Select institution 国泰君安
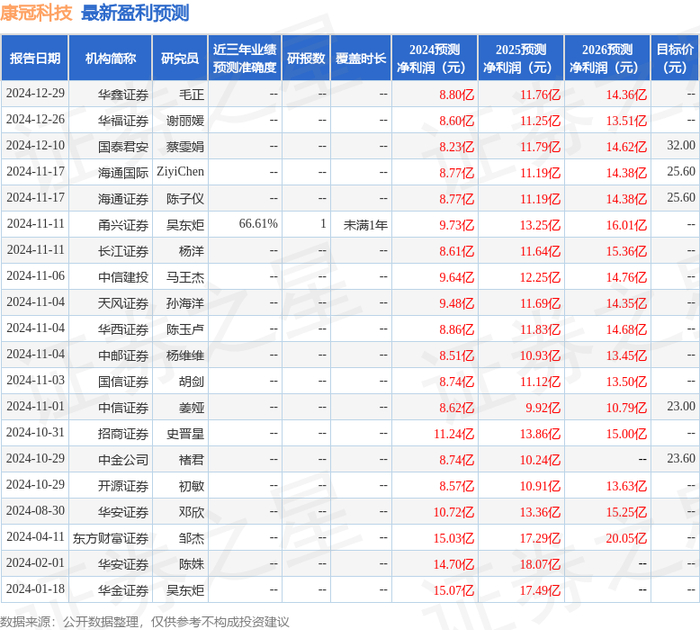 tap(123, 147)
